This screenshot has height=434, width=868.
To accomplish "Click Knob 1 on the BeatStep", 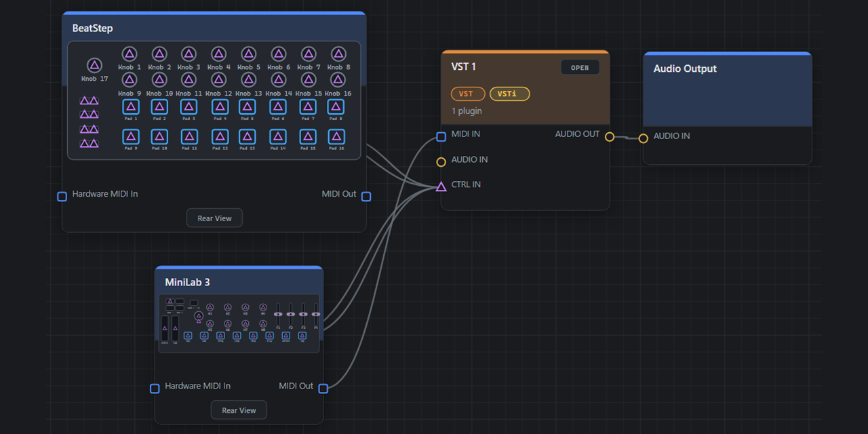I will [x=130, y=54].
